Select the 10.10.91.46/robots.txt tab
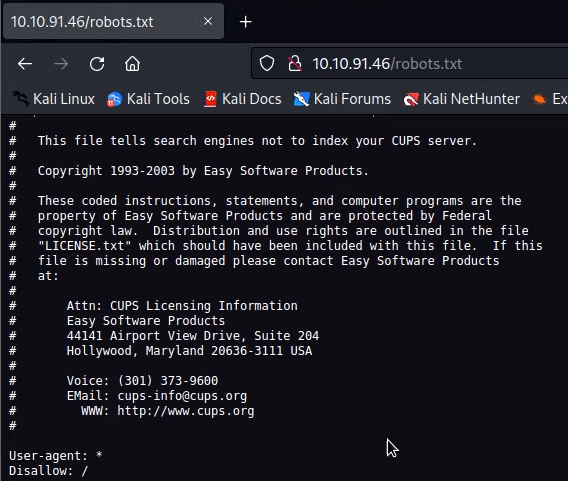Image resolution: width=568 pixels, height=481 pixels. pyautogui.click(x=113, y=21)
